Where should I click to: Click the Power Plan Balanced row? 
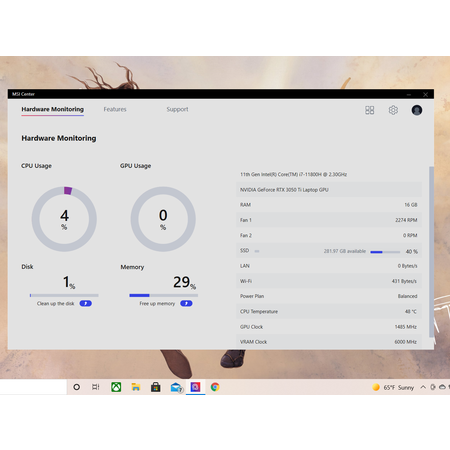pos(329,296)
